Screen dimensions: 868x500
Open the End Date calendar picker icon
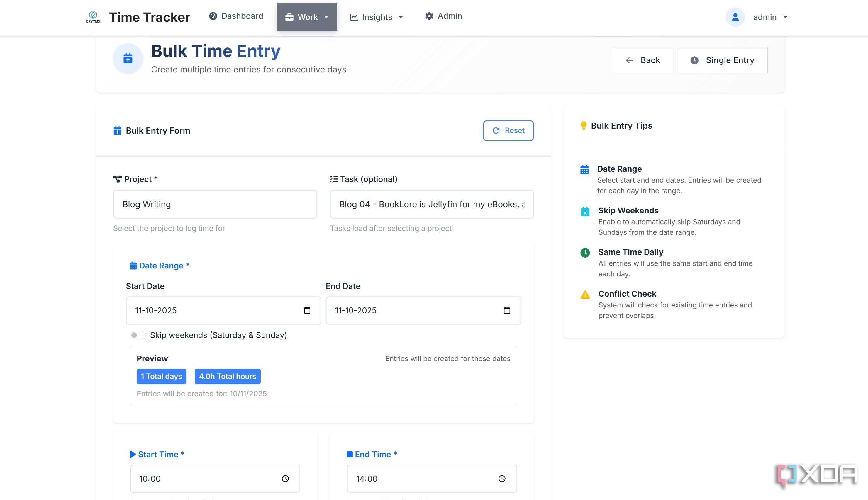pyautogui.click(x=507, y=310)
